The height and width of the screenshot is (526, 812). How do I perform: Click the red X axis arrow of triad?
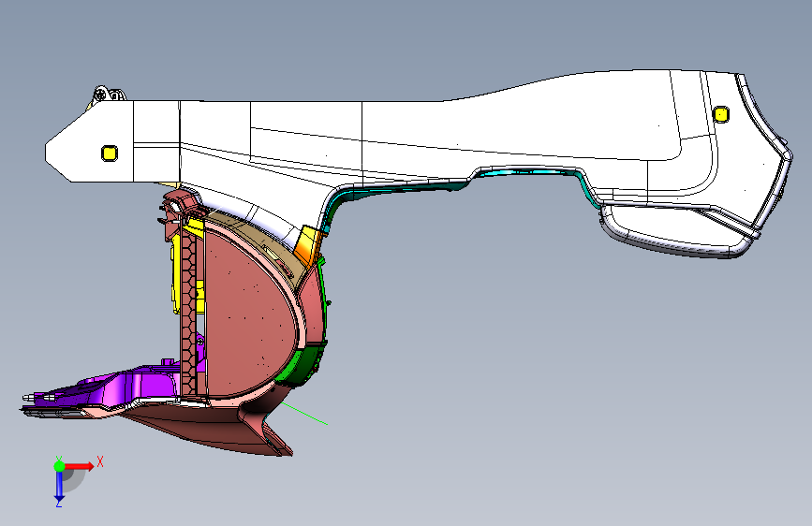point(79,466)
